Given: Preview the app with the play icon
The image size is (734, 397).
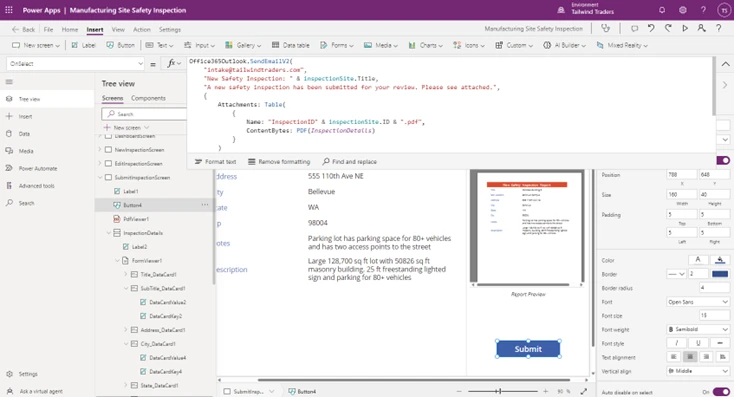Looking at the screenshot, I should click(x=685, y=29).
